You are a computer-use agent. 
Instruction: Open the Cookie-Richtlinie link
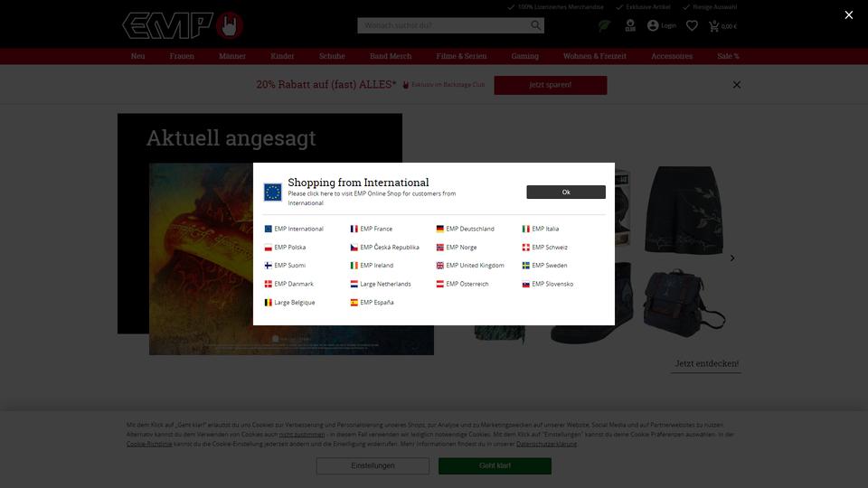point(149,444)
